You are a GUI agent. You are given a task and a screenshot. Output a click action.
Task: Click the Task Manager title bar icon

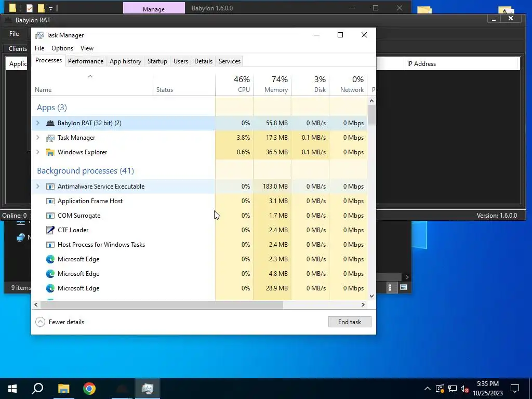[x=39, y=35]
